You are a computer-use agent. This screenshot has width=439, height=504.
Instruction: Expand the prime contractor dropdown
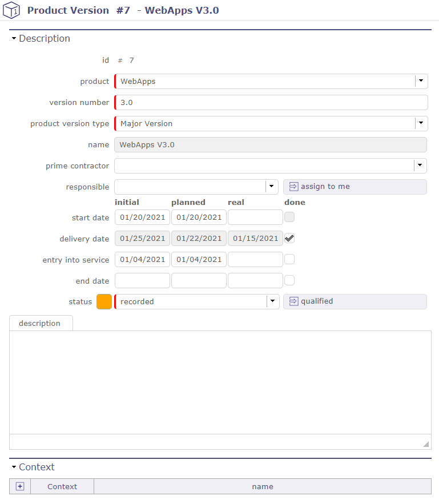[421, 166]
